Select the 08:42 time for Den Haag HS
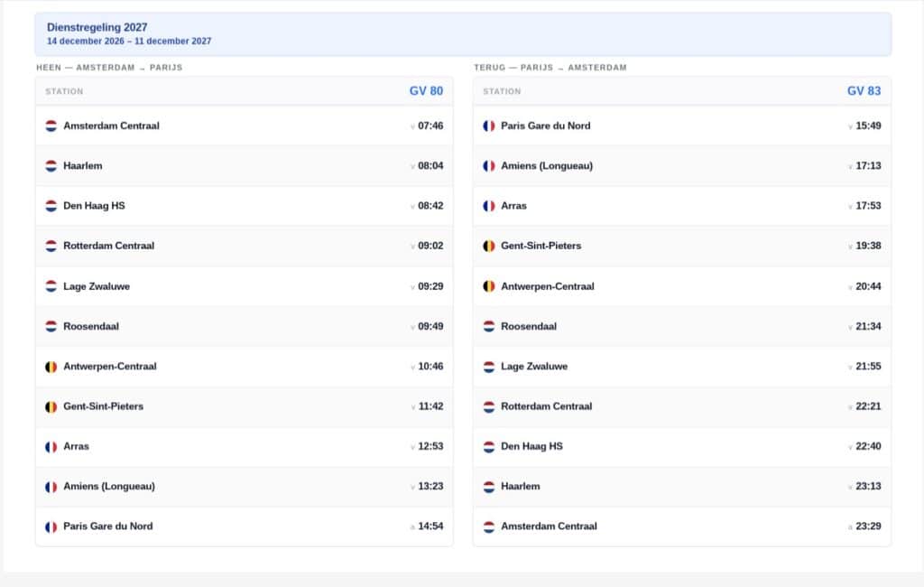 click(430, 206)
